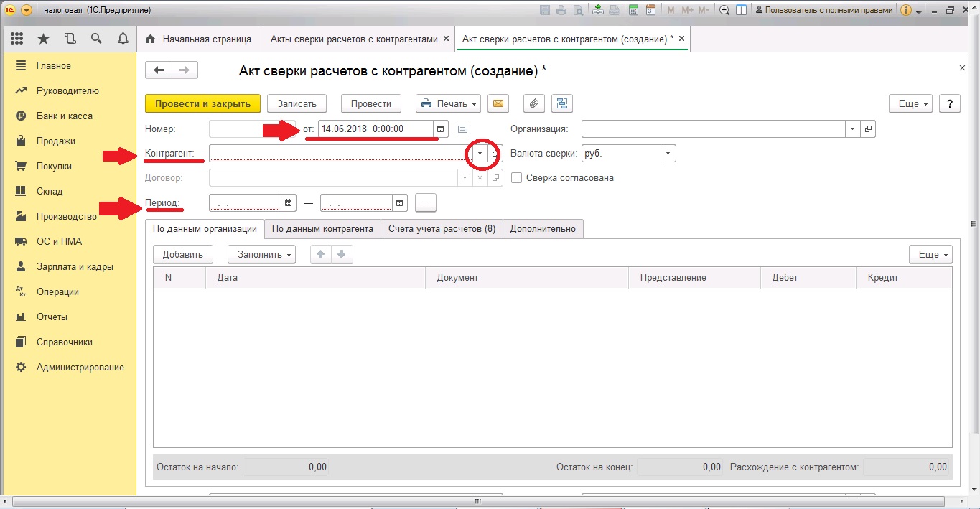Move row up with arrow button
Screen dimensions: 980x509
coord(321,254)
